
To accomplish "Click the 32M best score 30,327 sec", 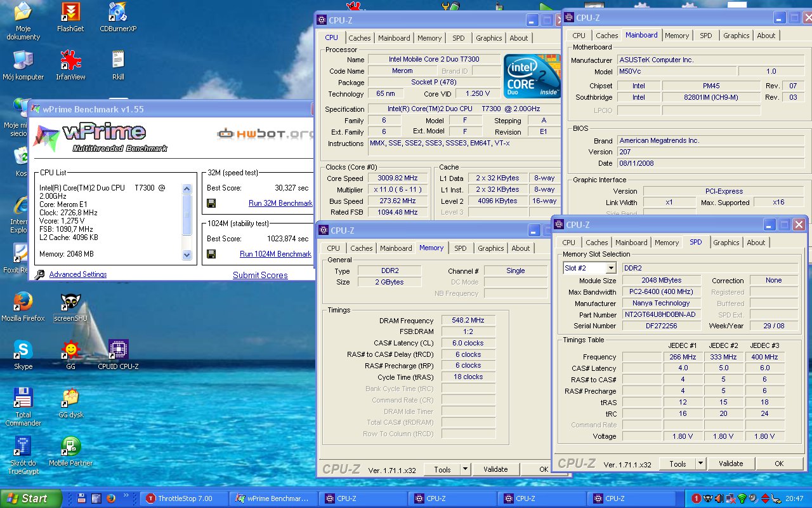I will click(x=292, y=188).
